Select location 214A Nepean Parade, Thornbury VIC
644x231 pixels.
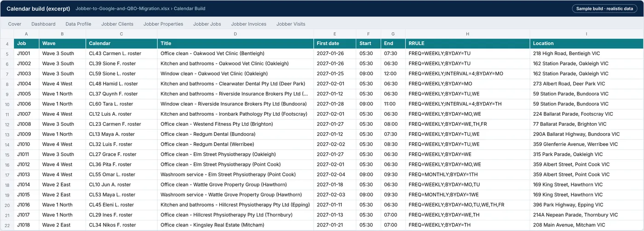[x=586, y=215]
